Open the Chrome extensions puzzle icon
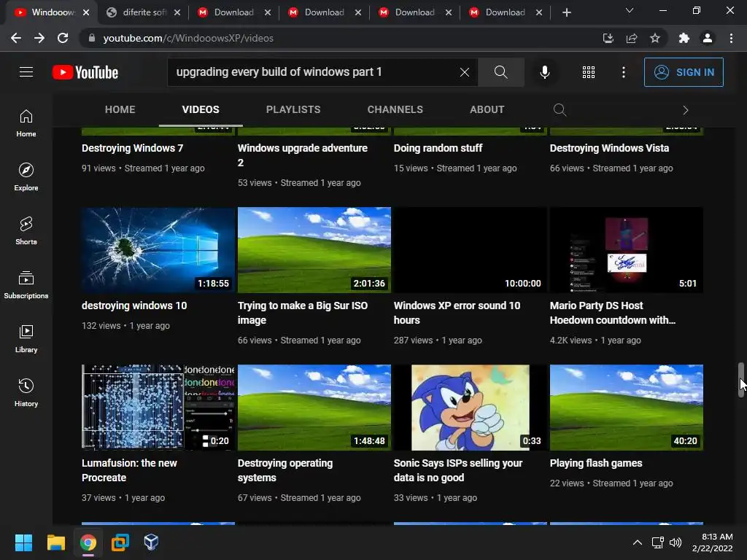This screenshot has height=560, width=747. point(684,38)
